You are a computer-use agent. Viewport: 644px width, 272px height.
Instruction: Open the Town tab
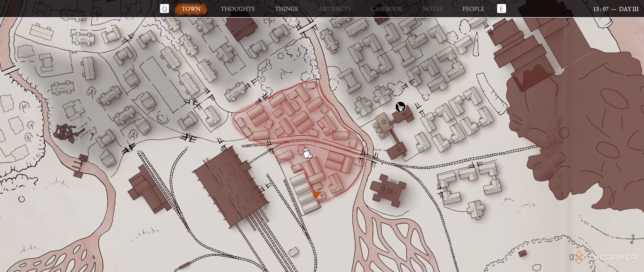191,9
